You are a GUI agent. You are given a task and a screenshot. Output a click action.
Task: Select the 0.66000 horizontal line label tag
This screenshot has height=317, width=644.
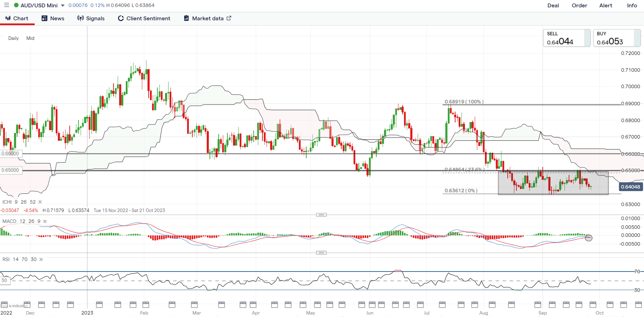(x=11, y=153)
